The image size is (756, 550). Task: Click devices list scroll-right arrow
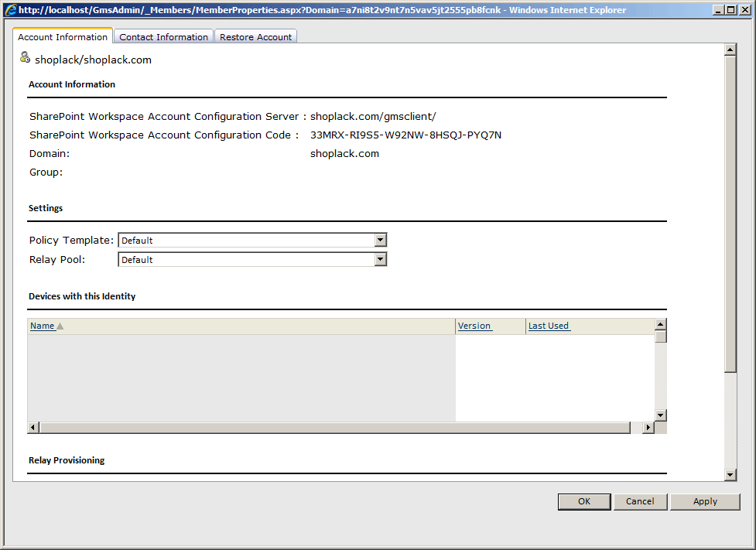648,428
